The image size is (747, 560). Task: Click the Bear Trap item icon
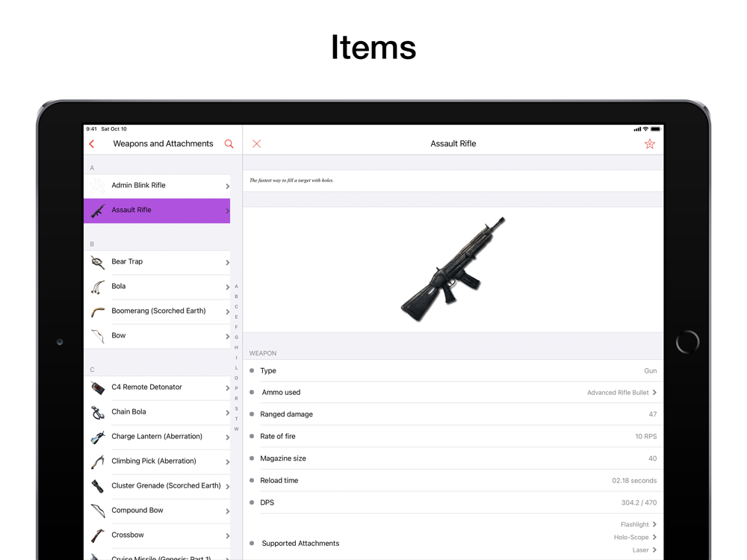coord(98,262)
